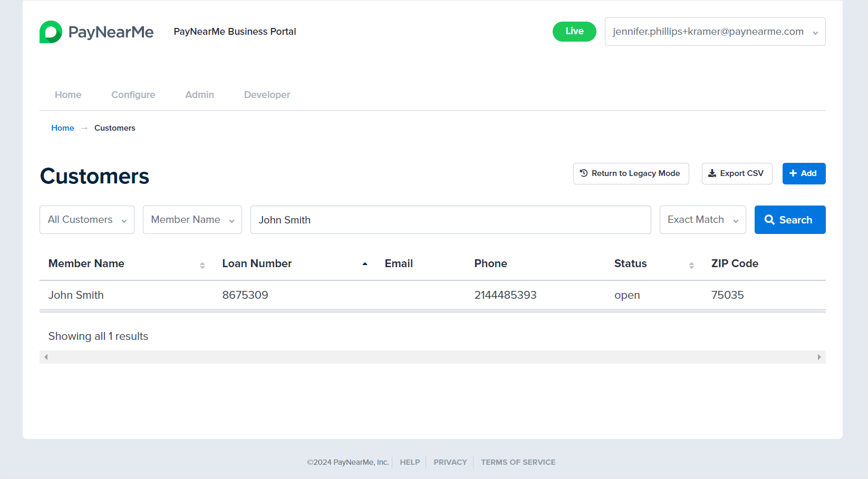Image resolution: width=868 pixels, height=479 pixels.
Task: Open the Admin menu tab
Action: pyautogui.click(x=199, y=95)
